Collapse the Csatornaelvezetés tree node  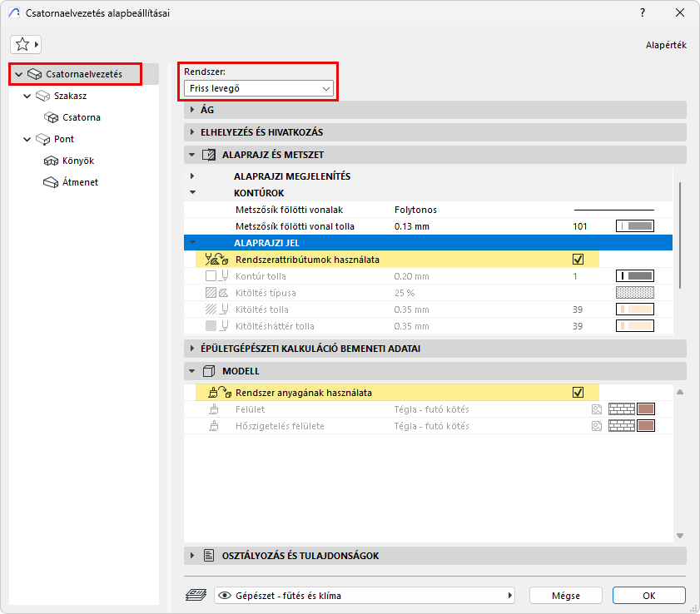click(x=19, y=74)
